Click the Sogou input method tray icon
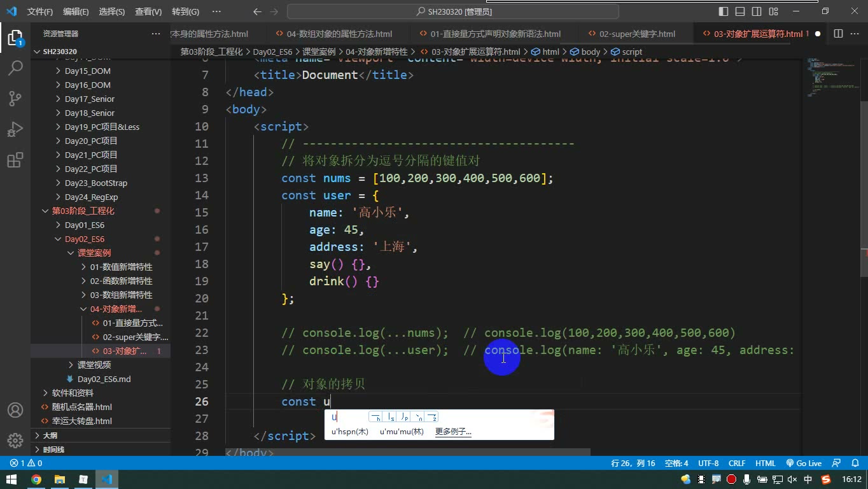The image size is (868, 489). [826, 479]
